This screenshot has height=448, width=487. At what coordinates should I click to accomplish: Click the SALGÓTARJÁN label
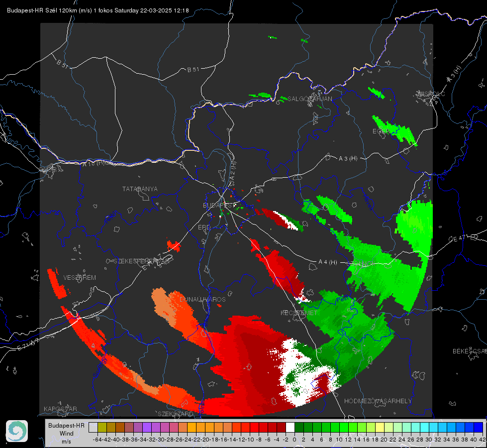pyautogui.click(x=310, y=99)
